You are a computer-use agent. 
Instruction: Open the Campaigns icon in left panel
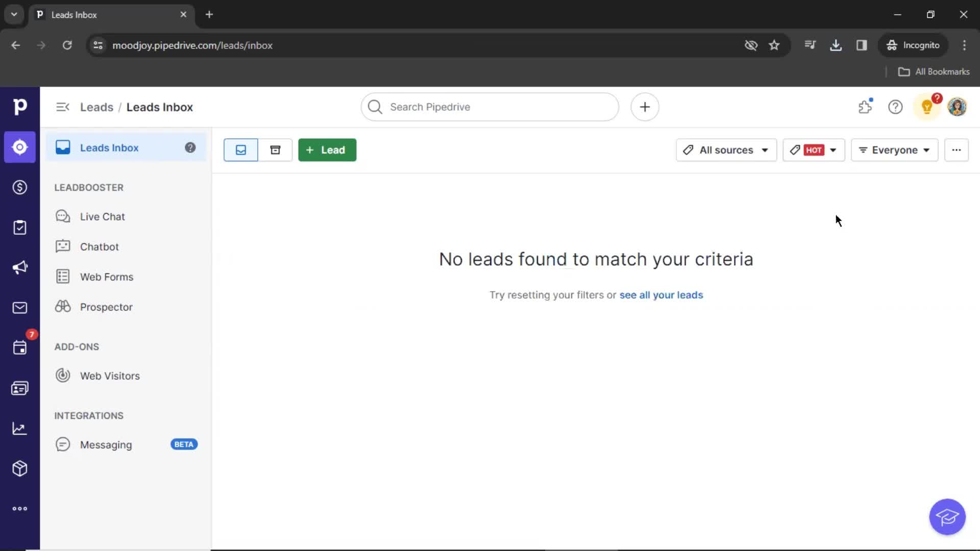[20, 268]
